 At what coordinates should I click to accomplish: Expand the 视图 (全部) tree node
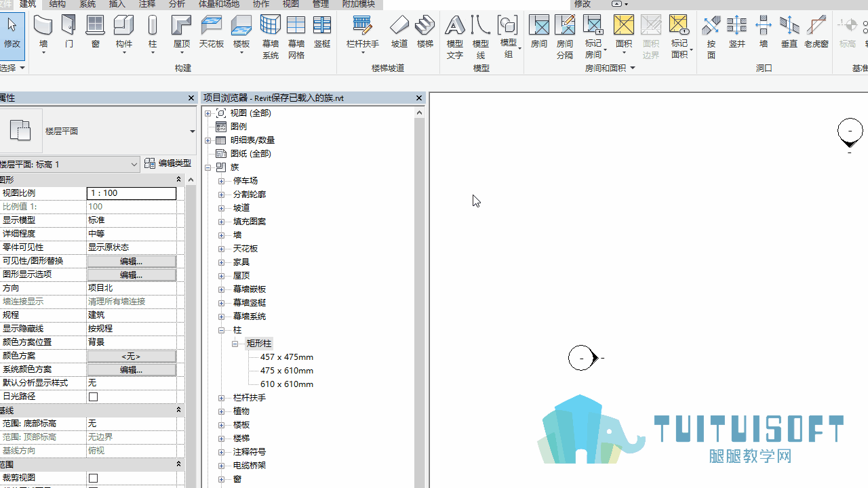point(208,113)
